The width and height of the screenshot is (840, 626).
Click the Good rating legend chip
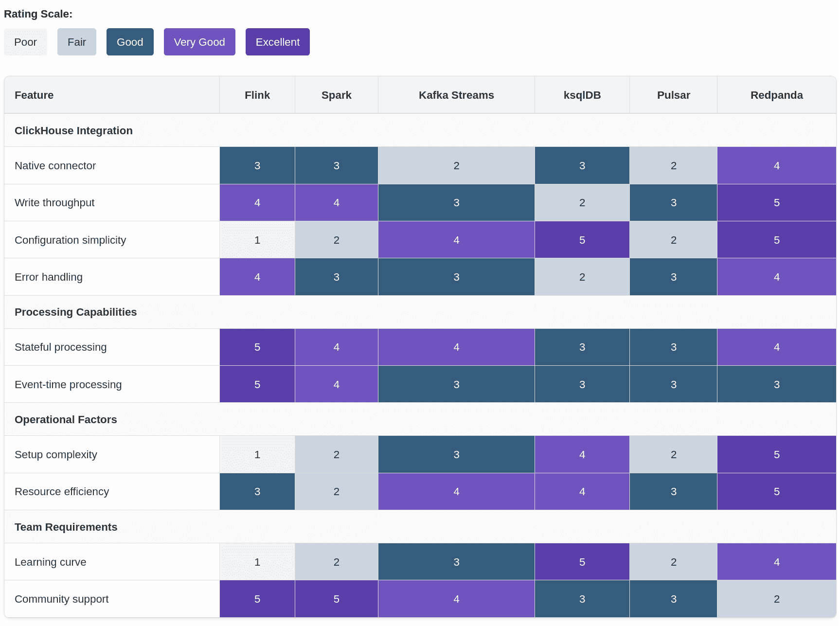pos(130,42)
